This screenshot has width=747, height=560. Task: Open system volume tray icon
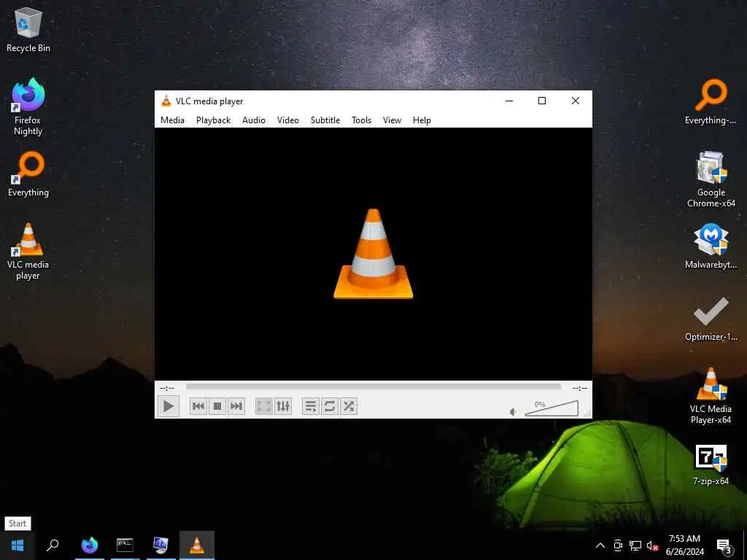point(652,545)
